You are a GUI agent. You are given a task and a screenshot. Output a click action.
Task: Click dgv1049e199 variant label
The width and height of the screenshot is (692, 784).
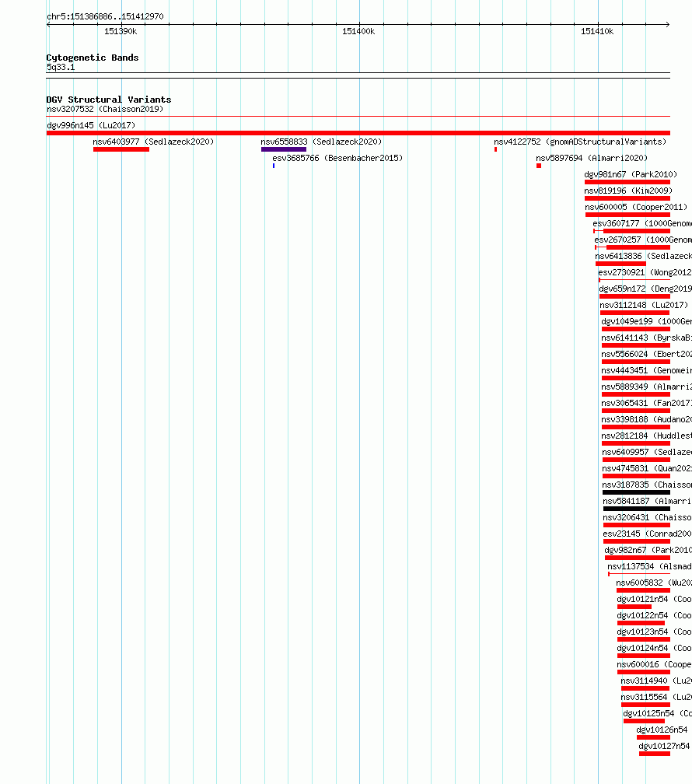pyautogui.click(x=646, y=321)
